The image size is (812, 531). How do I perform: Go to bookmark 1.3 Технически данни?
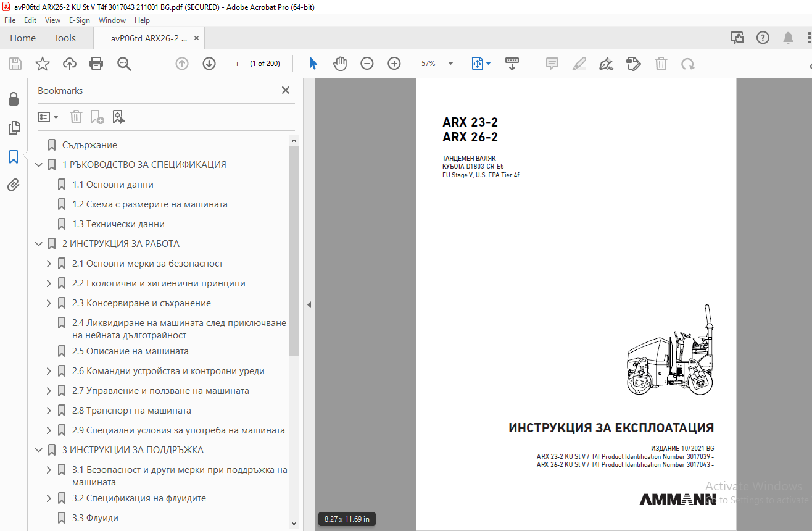[x=118, y=224]
